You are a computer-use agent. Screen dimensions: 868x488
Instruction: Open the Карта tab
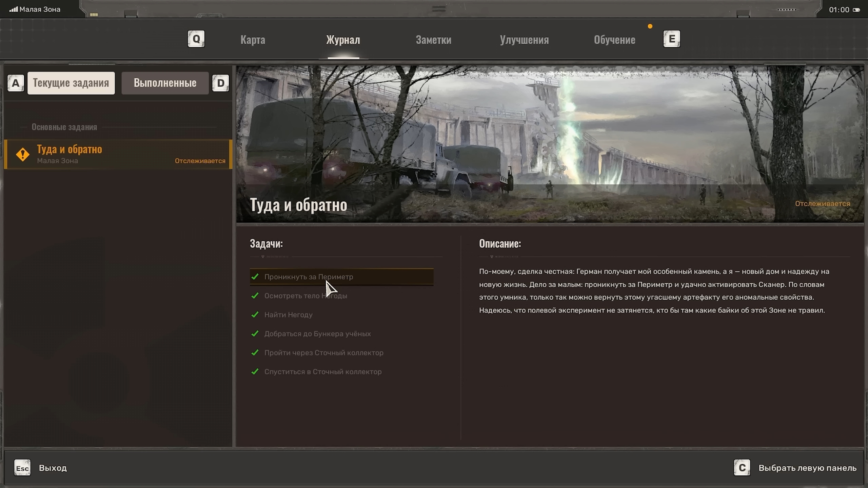click(x=253, y=40)
